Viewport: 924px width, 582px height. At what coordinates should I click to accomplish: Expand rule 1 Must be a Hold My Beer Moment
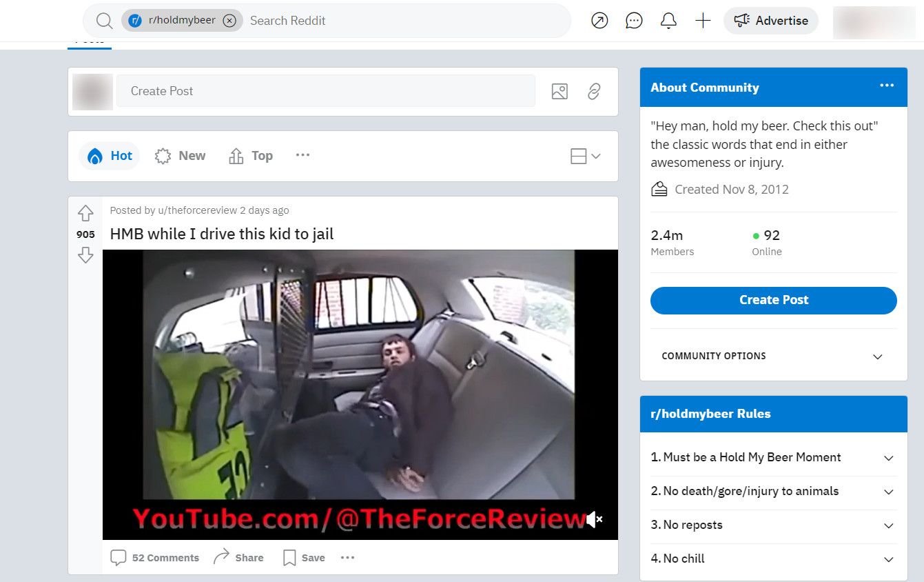[888, 458]
